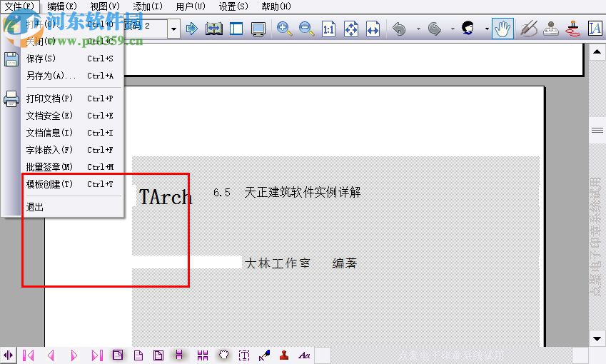
Task: Select 打印文档(P) menu item
Action: click(x=72, y=98)
